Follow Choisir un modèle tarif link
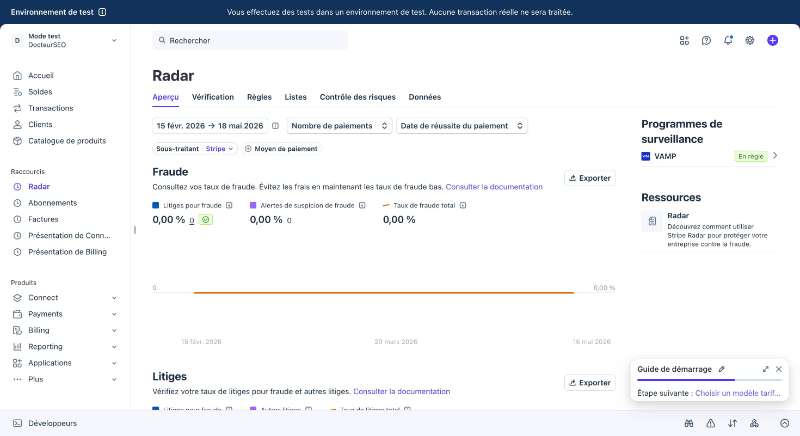Image resolution: width=800 pixels, height=436 pixels. 738,393
